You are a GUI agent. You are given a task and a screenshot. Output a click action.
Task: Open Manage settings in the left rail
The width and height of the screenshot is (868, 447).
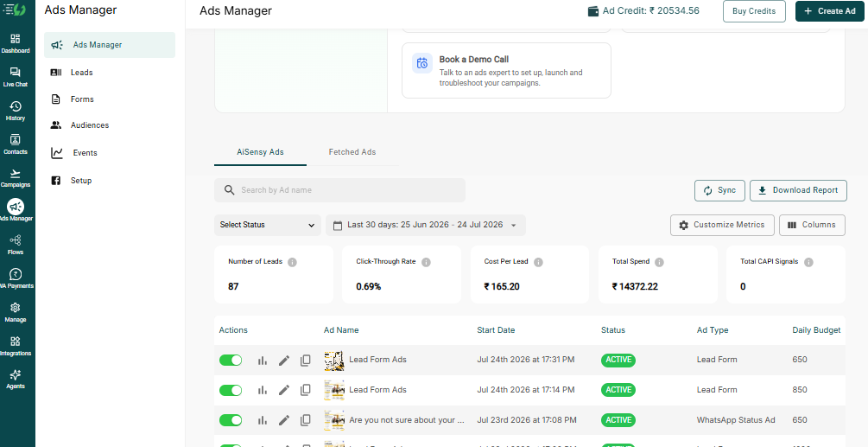[16, 312]
